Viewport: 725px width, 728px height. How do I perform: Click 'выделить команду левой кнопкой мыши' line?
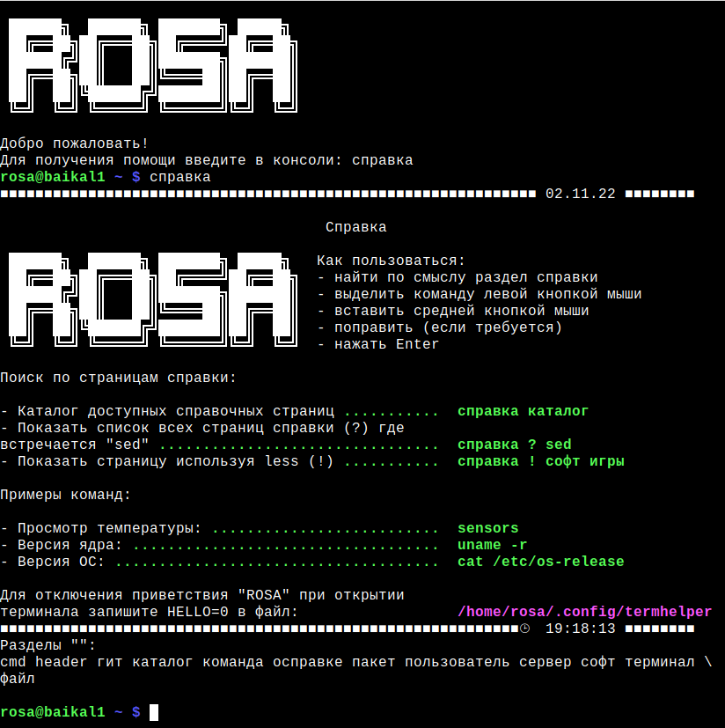pos(487,294)
